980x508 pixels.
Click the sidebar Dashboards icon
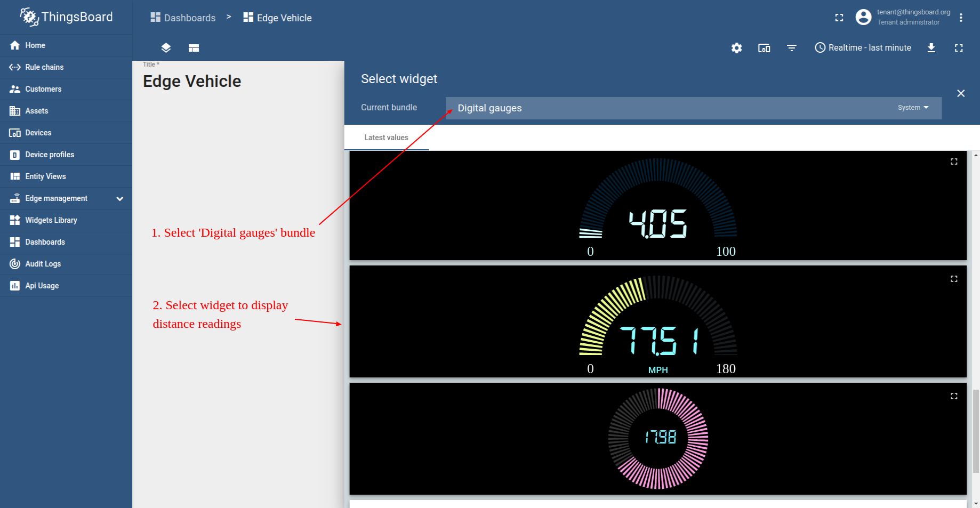pos(15,242)
